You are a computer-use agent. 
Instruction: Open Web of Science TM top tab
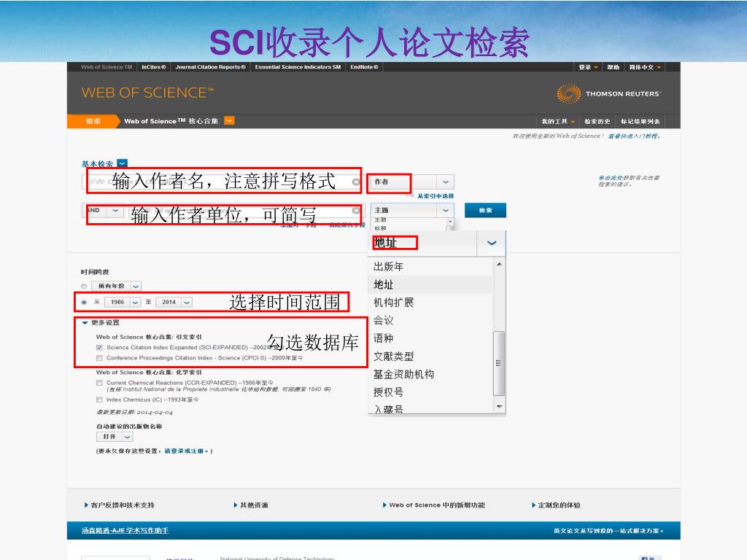tap(107, 67)
